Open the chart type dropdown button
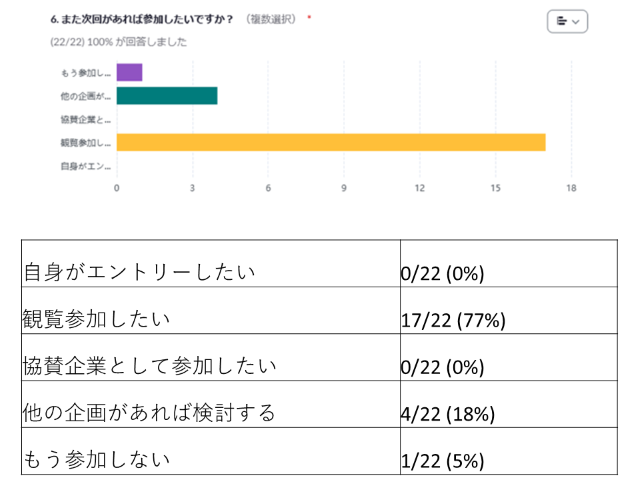This screenshot has height=480, width=640. coord(567,20)
